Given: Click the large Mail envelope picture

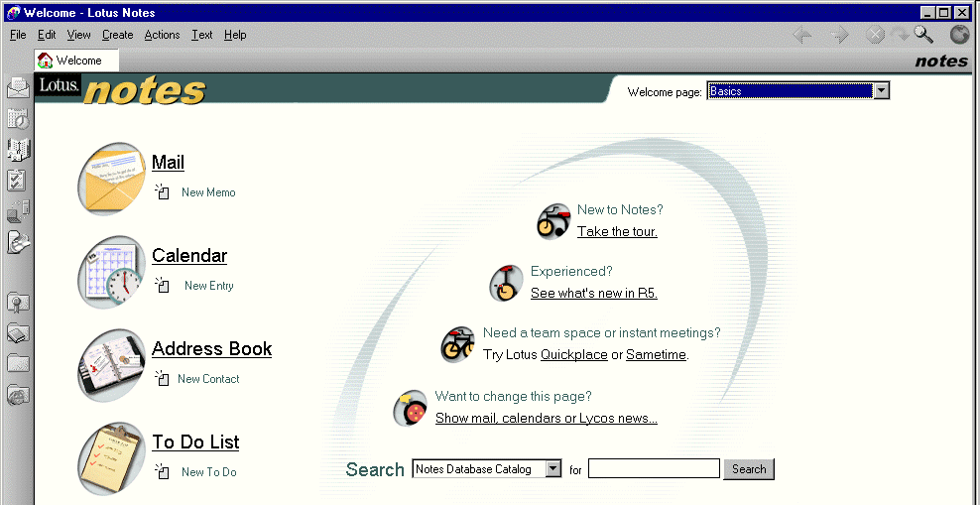Looking at the screenshot, I should click(111, 179).
